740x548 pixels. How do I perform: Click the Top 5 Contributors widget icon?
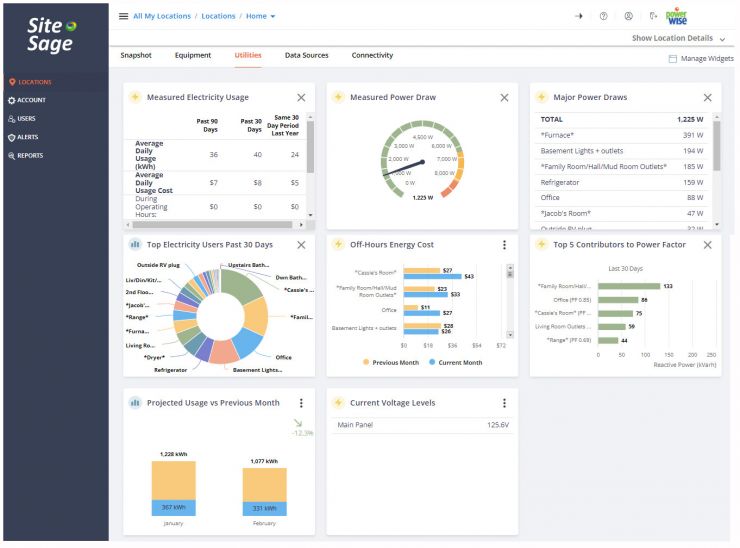coord(542,244)
